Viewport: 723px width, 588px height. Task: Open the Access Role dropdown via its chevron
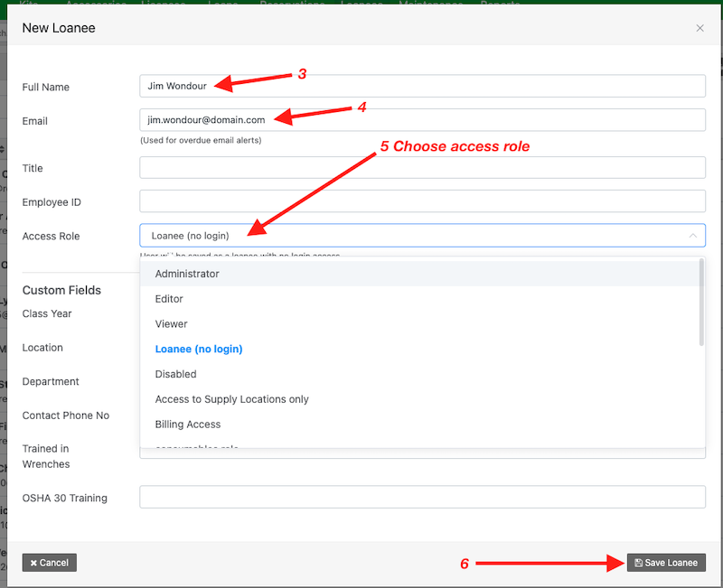694,234
